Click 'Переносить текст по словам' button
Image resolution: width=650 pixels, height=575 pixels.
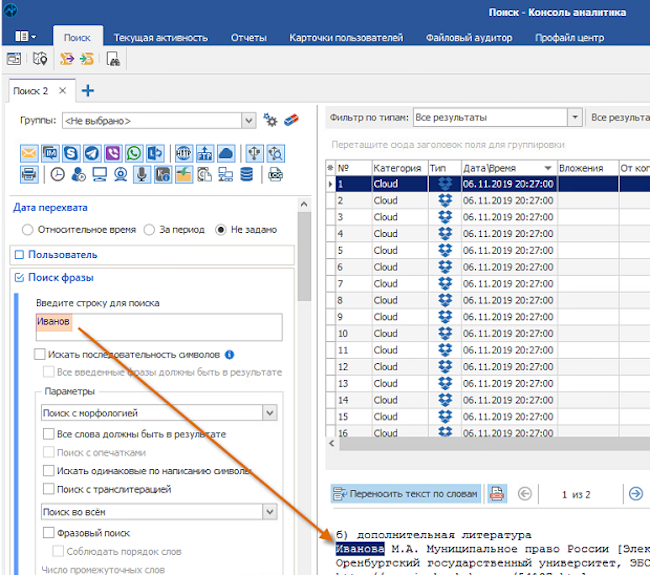click(405, 493)
